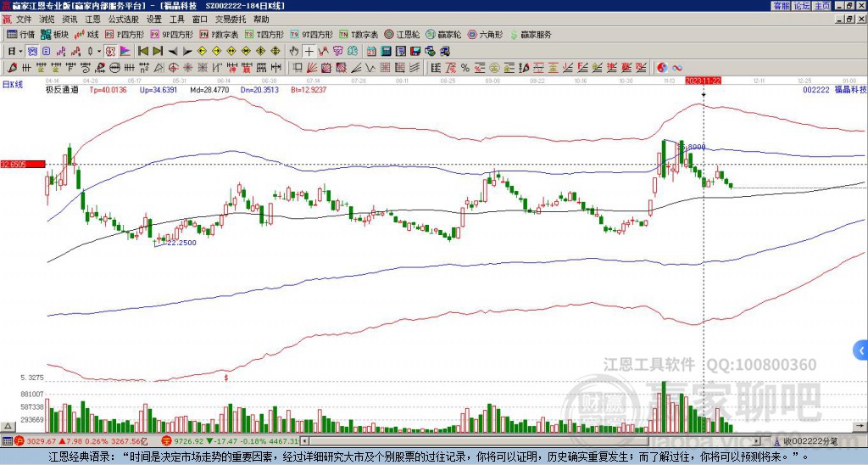The image size is (868, 465).
Task: Click the red floppy disk save icon
Action: [x=415, y=52]
